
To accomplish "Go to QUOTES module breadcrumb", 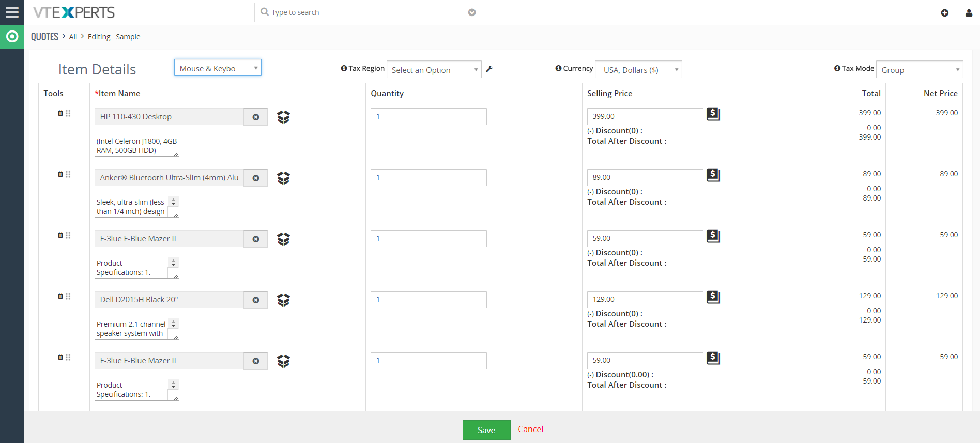I will (44, 37).
